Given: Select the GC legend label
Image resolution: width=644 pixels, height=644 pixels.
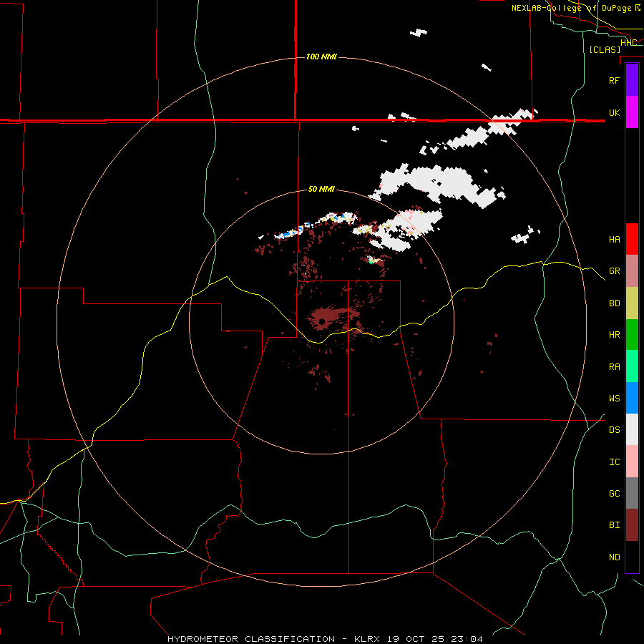Looking at the screenshot, I should pyautogui.click(x=614, y=493).
